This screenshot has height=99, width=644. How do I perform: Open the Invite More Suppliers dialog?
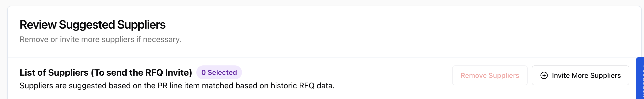[x=580, y=75]
